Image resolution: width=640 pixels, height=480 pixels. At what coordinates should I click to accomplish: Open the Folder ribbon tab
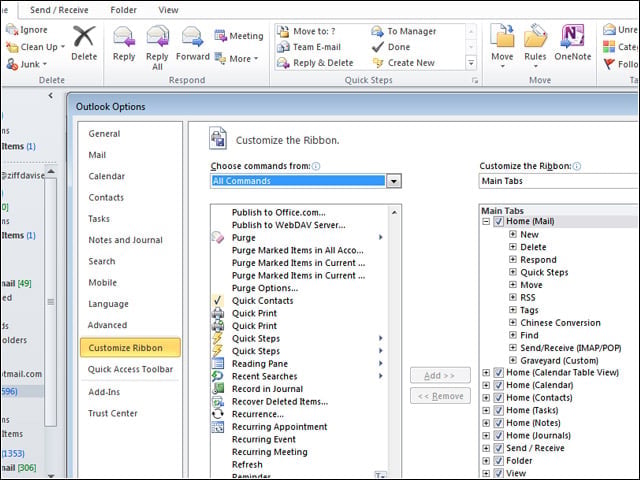tap(123, 10)
